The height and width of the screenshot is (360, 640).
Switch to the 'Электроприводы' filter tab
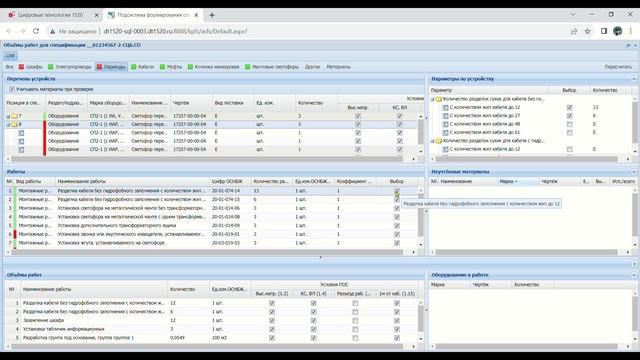point(70,67)
